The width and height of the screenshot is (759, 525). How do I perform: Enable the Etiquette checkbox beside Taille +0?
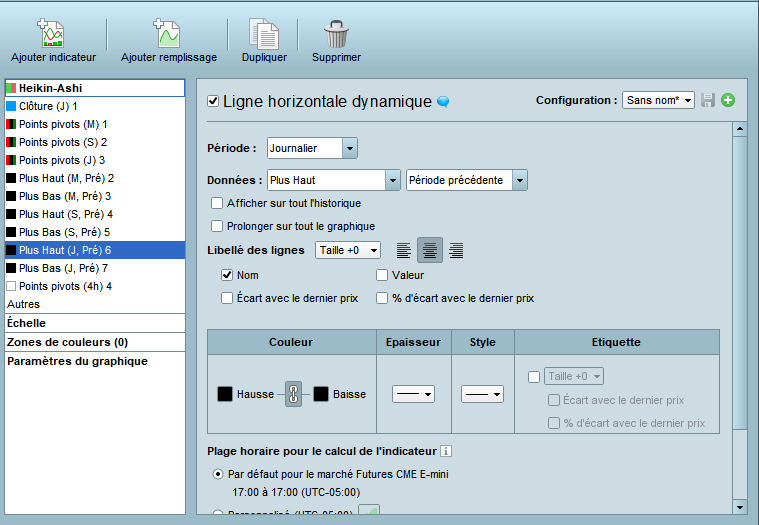534,376
